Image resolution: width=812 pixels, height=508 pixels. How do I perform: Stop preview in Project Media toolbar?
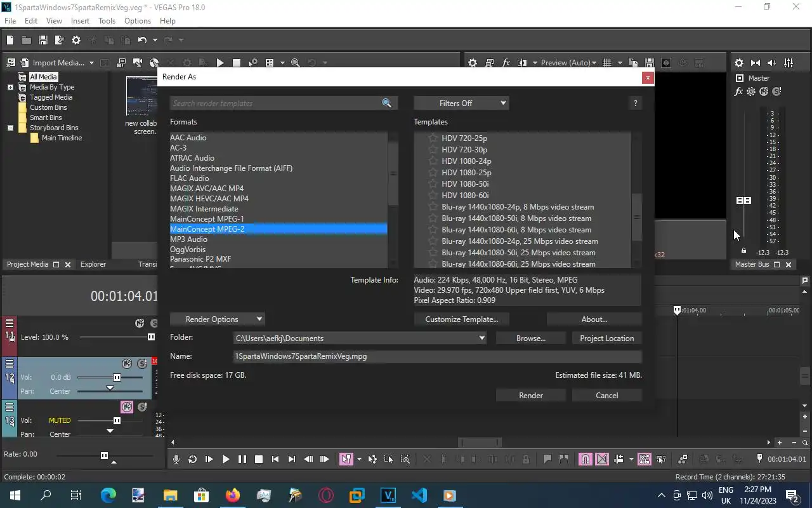click(237, 63)
